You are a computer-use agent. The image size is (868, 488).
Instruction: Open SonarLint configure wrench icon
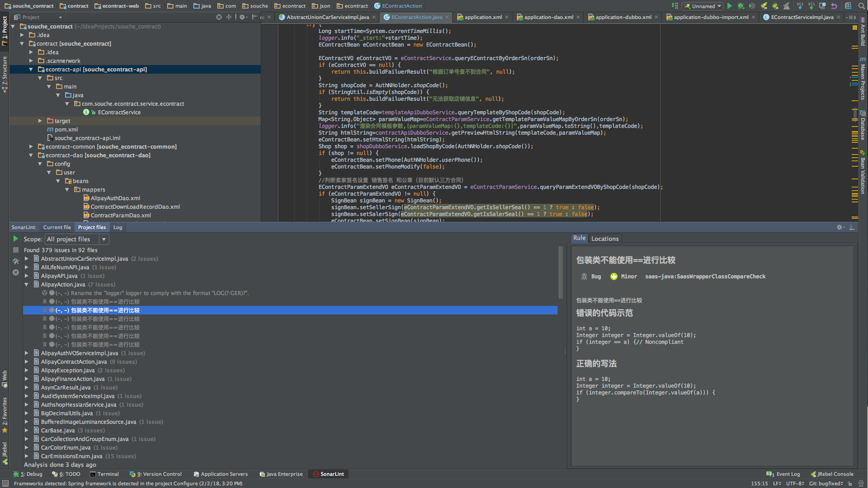(x=16, y=261)
